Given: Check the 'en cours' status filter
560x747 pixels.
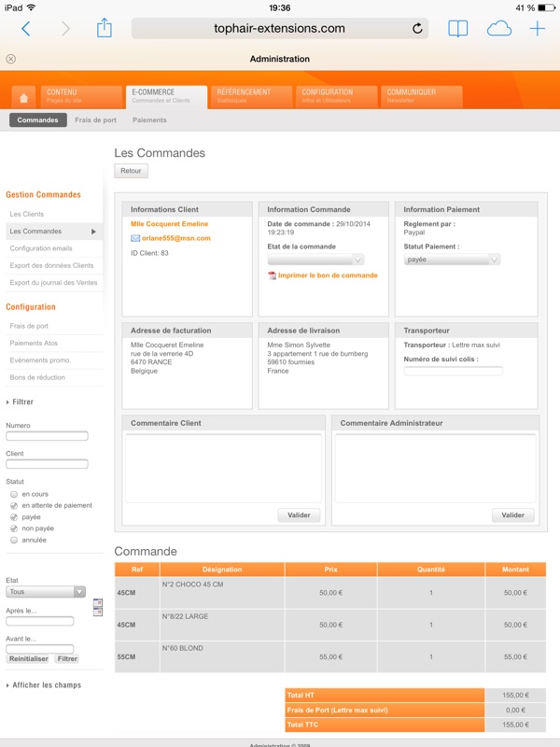Looking at the screenshot, I should pos(14,494).
